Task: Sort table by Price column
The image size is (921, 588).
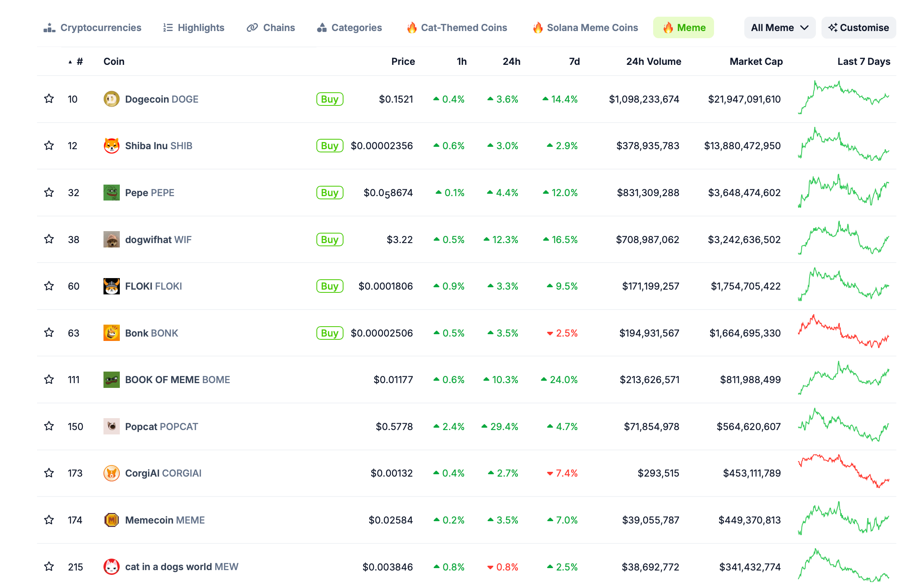Action: pyautogui.click(x=403, y=62)
